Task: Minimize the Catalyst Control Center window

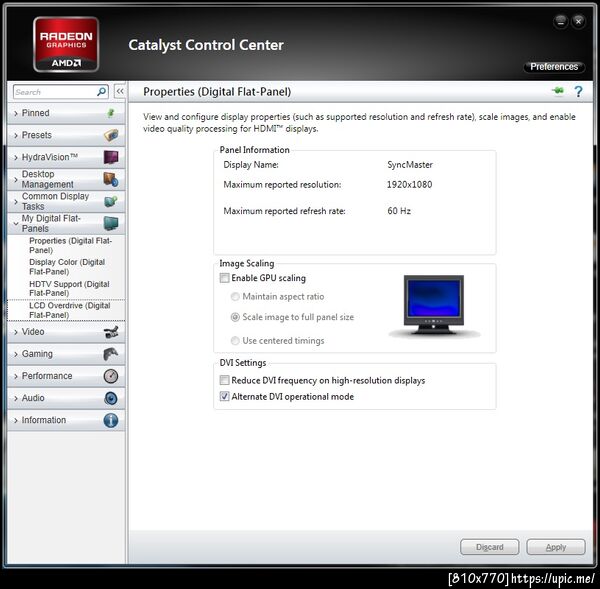Action: [x=561, y=21]
